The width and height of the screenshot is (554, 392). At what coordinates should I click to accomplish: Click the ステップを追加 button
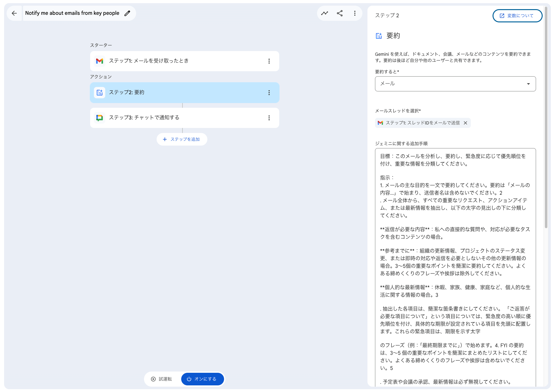(x=182, y=139)
